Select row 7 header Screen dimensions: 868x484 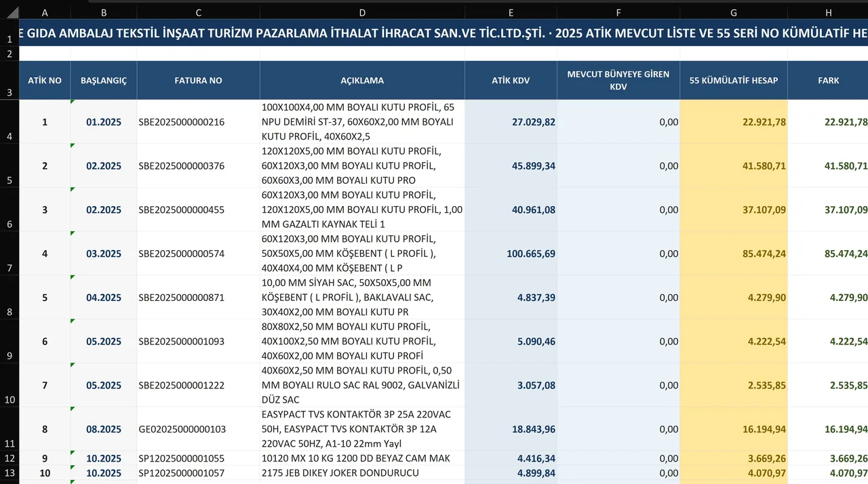click(x=9, y=254)
